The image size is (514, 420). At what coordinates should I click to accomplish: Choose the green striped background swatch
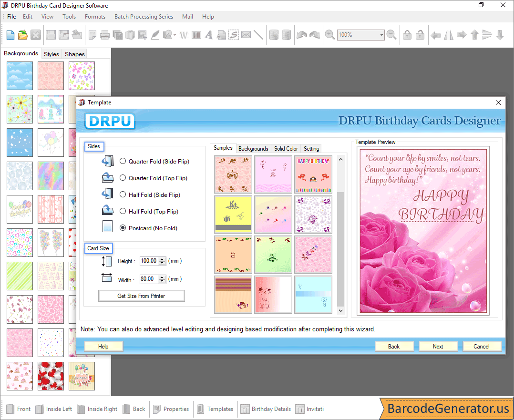pyautogui.click(x=20, y=276)
